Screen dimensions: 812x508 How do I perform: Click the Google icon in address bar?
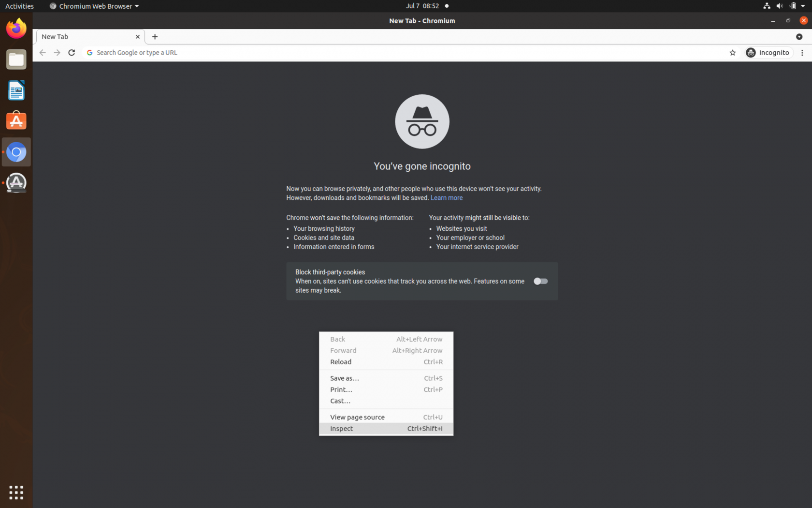89,53
